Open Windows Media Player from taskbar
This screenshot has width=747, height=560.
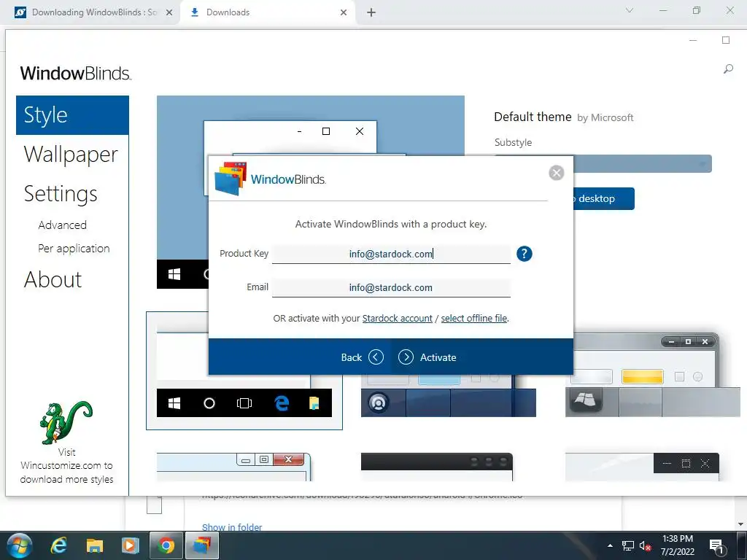coord(130,545)
